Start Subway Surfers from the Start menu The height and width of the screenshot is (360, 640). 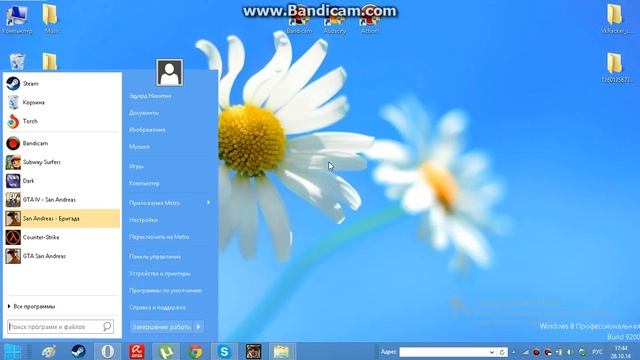coord(62,162)
